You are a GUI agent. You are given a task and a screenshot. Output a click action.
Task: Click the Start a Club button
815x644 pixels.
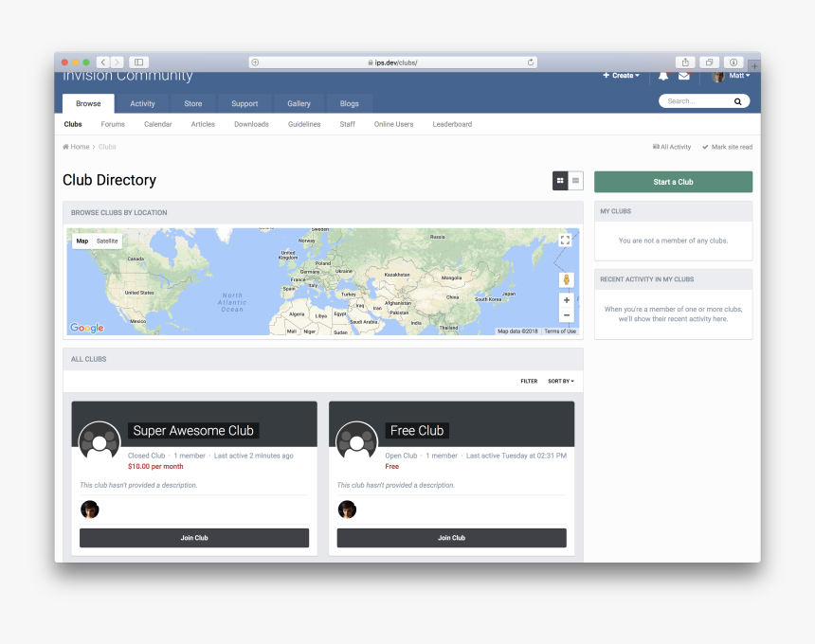673,182
